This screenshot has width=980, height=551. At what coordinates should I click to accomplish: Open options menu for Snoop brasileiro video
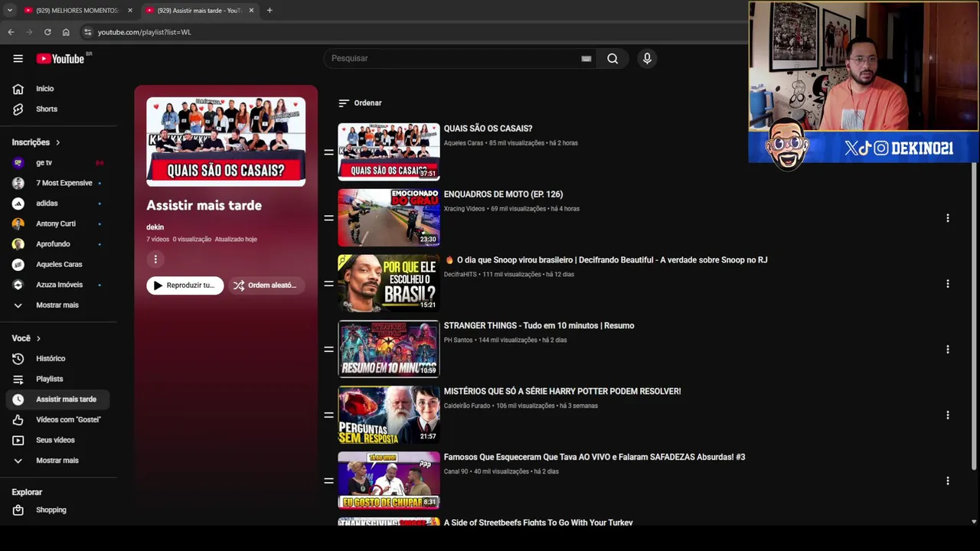[948, 284]
